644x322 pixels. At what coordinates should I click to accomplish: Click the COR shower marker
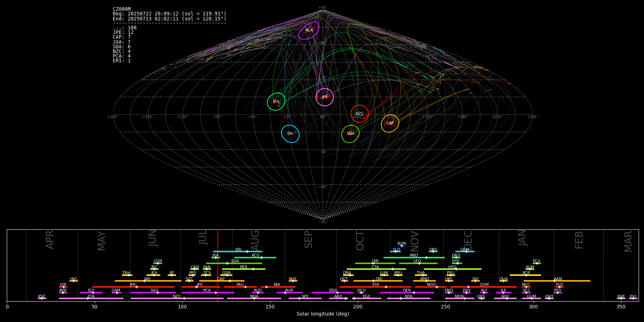[158, 263]
